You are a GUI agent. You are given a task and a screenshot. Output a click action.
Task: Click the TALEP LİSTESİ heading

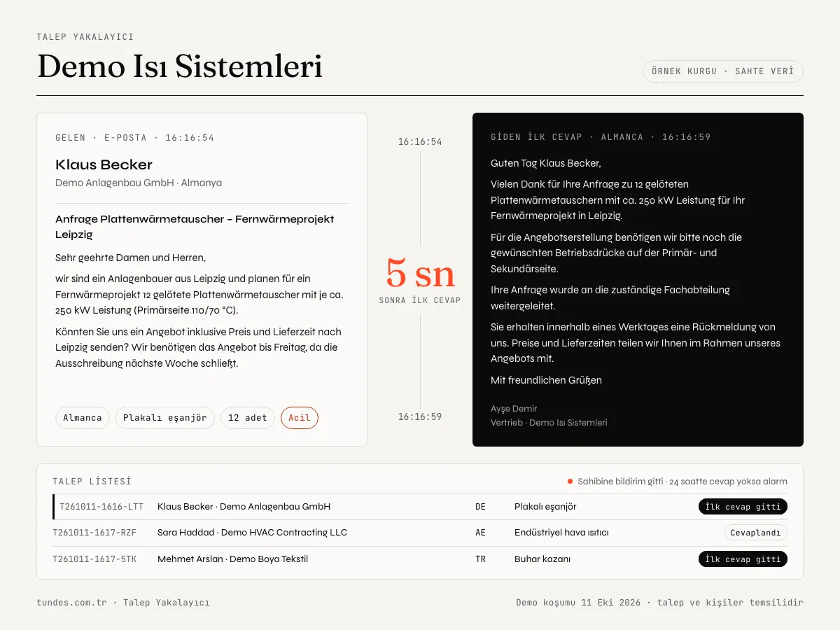[92, 482]
